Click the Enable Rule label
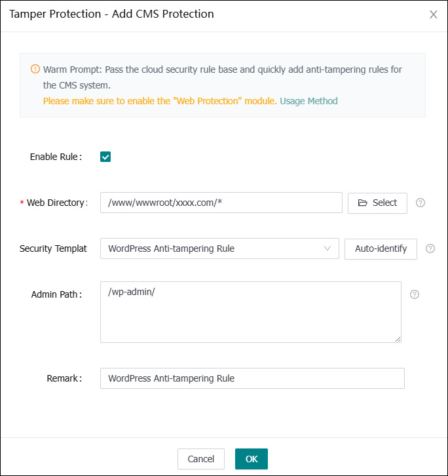 pyautogui.click(x=56, y=157)
